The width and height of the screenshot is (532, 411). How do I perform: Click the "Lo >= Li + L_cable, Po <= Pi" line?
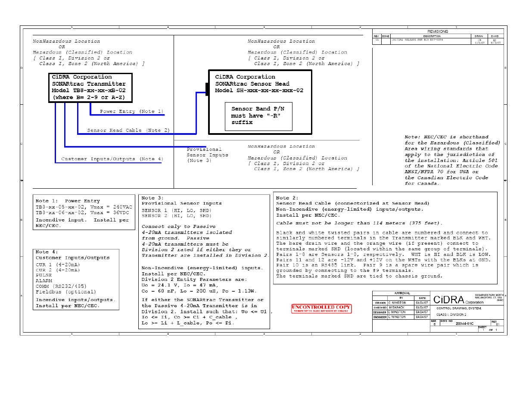[x=188, y=323]
